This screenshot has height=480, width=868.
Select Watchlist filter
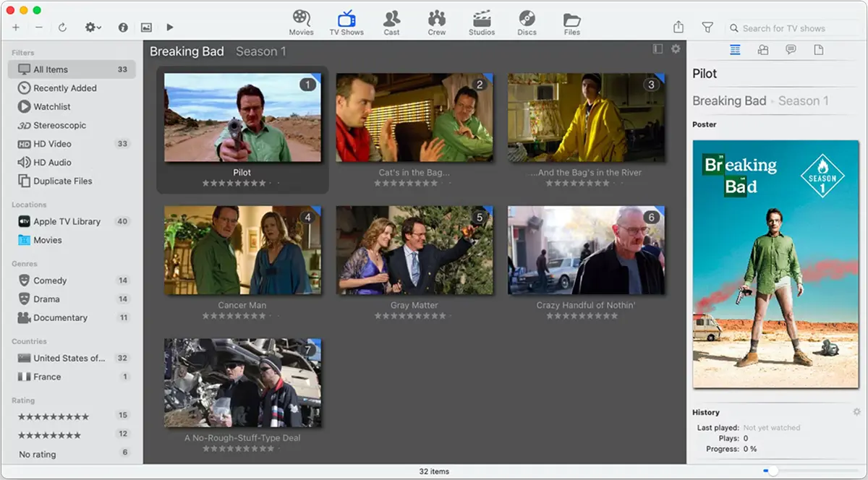click(72, 107)
